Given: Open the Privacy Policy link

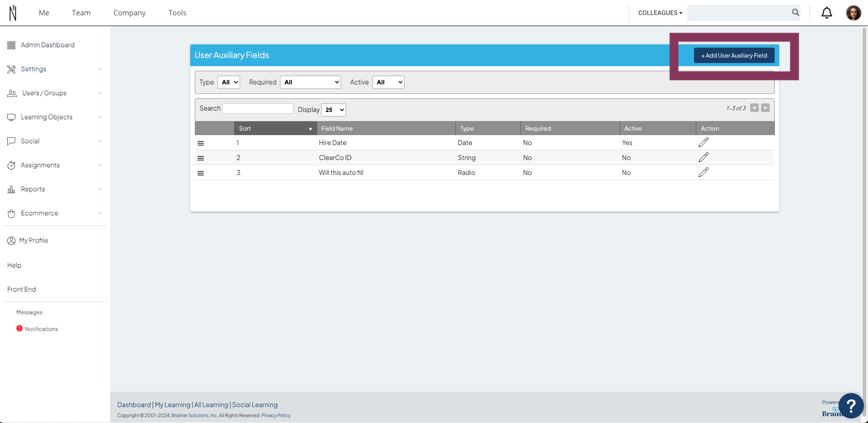Looking at the screenshot, I should tap(276, 415).
